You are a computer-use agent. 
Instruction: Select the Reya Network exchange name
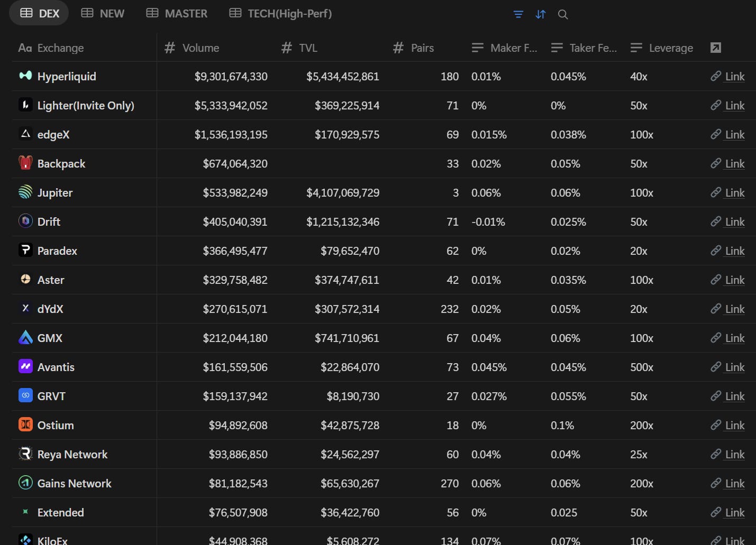tap(72, 454)
